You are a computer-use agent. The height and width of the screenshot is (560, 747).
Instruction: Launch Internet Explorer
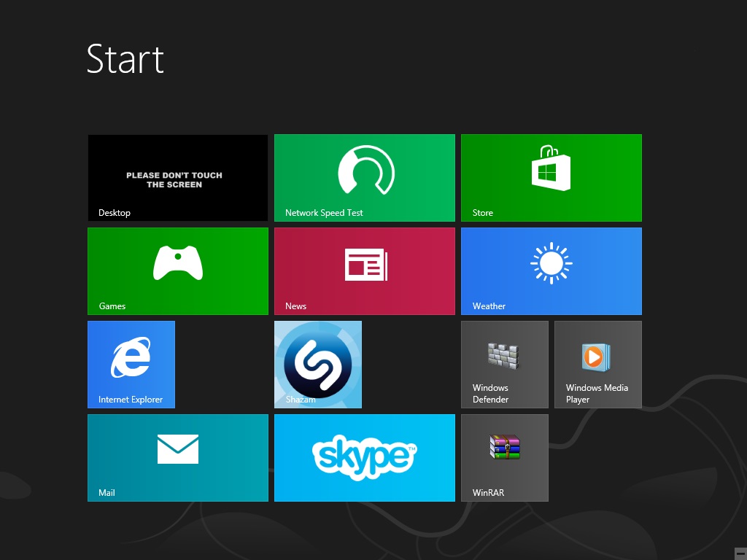131,365
